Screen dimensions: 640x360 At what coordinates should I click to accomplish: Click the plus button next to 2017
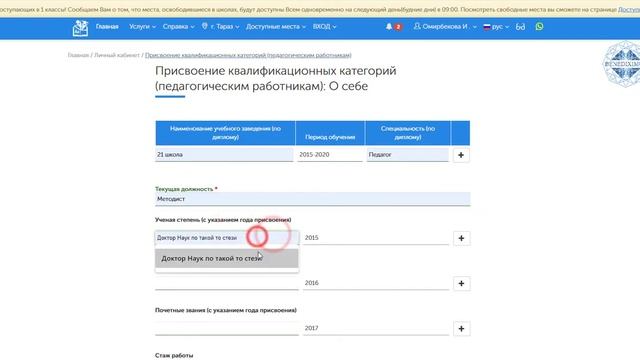(461, 329)
